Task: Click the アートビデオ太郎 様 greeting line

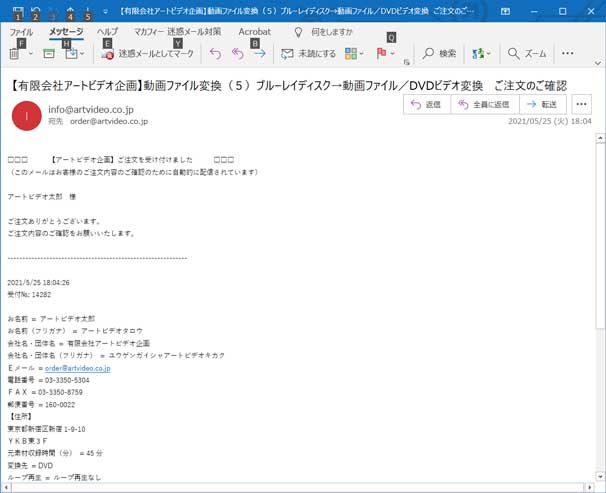Action: click(42, 197)
